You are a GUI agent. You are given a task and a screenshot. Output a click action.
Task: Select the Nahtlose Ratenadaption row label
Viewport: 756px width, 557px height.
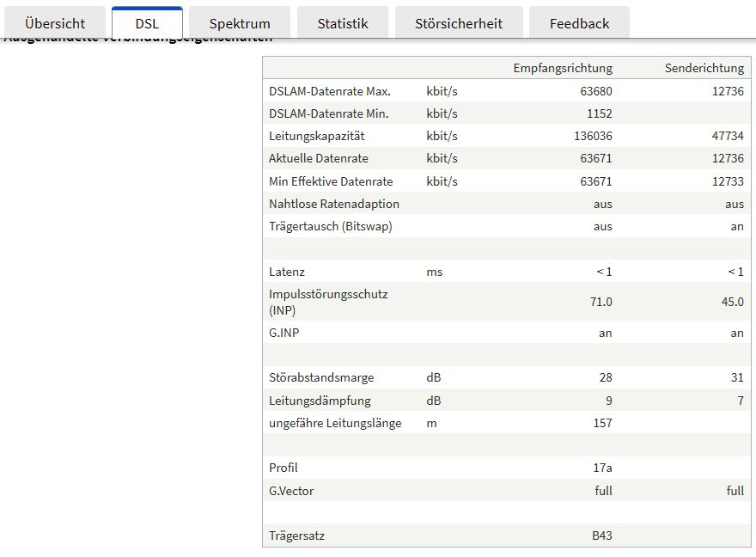tap(334, 204)
